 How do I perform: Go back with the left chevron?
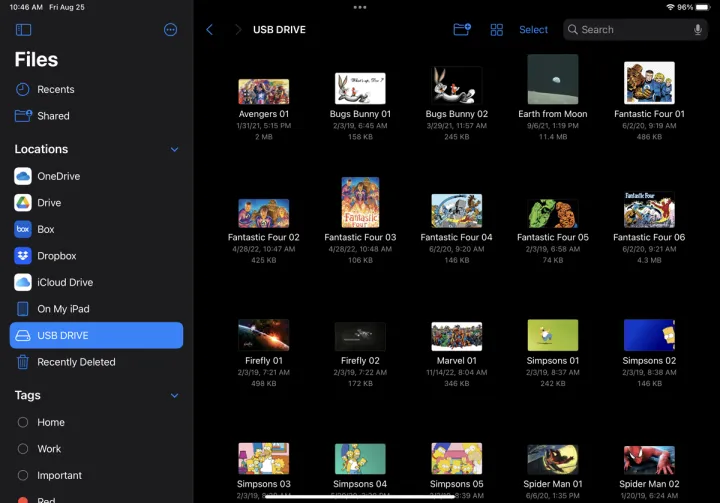209,30
